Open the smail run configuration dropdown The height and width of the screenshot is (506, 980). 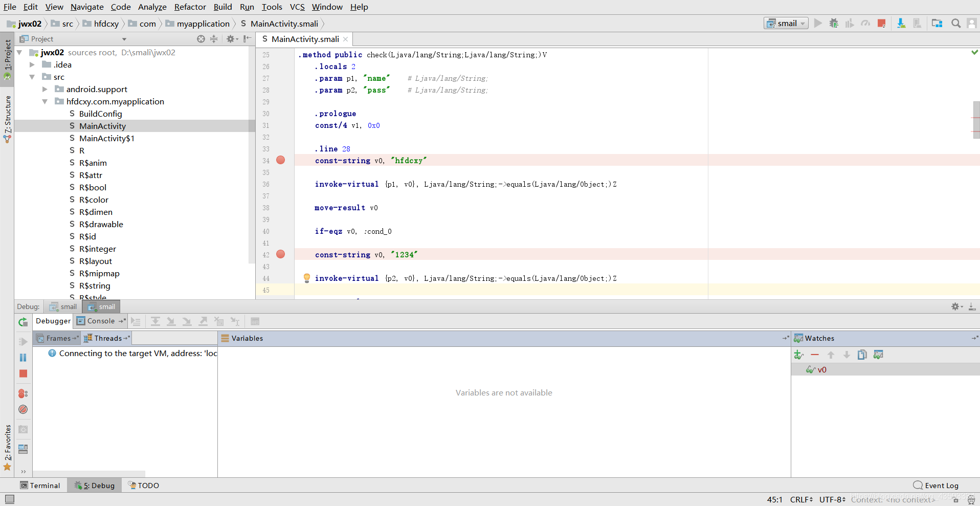[786, 24]
